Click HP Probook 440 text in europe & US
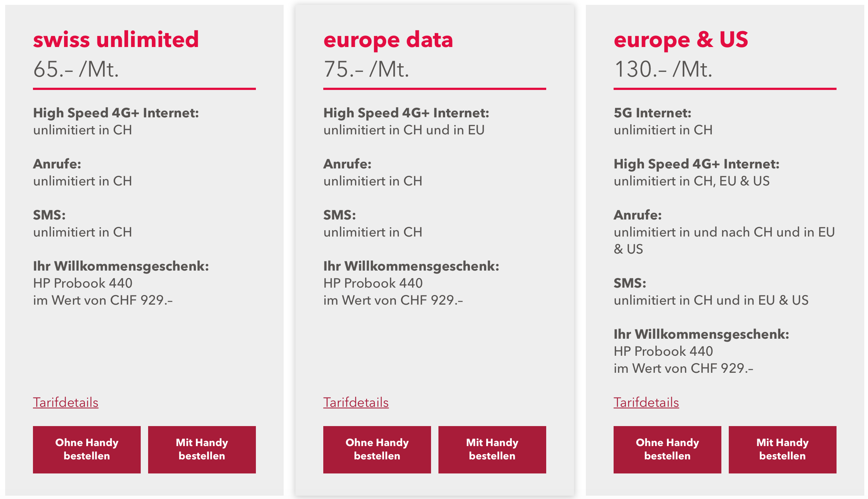The image size is (868, 499). click(663, 351)
